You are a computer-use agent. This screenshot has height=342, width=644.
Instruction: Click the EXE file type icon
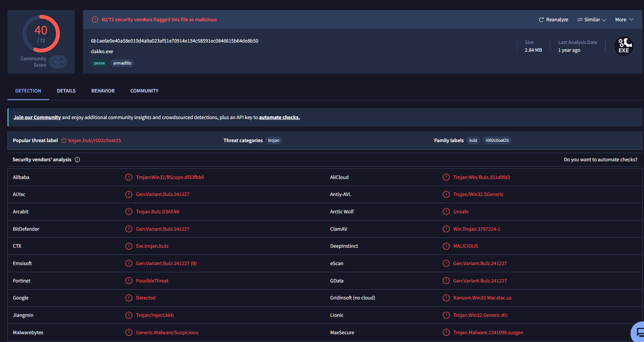(624, 46)
